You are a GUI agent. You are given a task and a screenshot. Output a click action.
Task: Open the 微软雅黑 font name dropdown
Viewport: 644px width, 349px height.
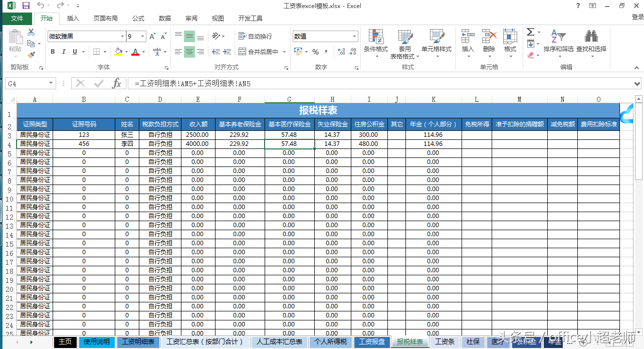tap(122, 36)
